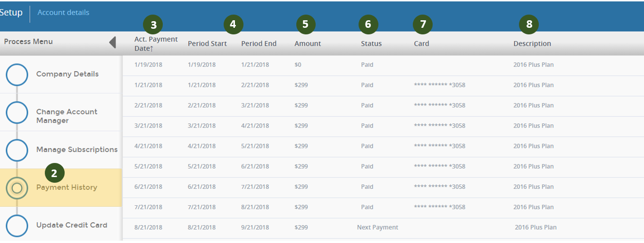The image size is (644, 243).
Task: Click Period End date 1/21/2018
Action: point(255,65)
